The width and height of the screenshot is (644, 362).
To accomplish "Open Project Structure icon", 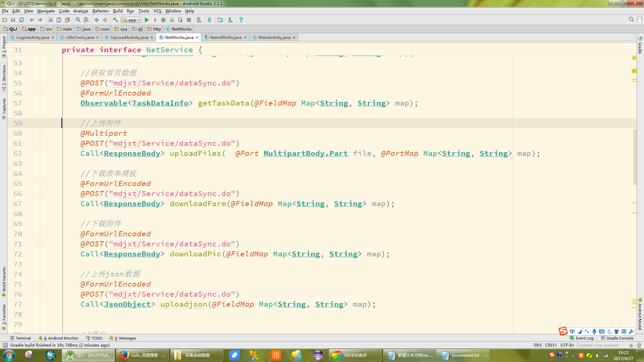I will [x=220, y=20].
